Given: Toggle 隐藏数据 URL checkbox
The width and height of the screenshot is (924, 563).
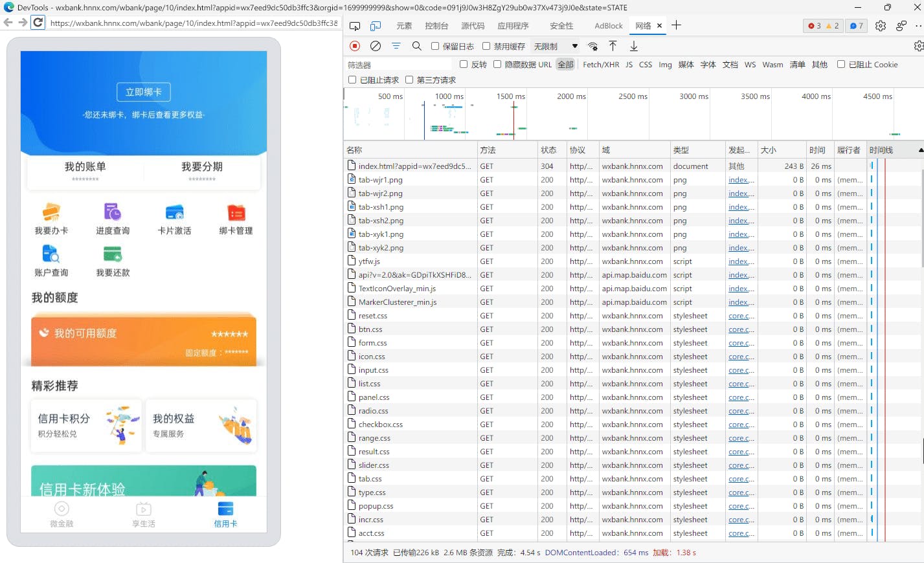Looking at the screenshot, I should 497,64.
